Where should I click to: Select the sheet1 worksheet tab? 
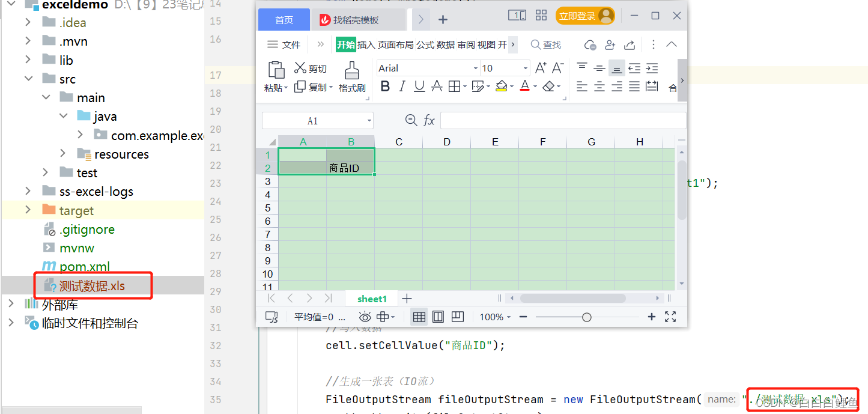coord(371,298)
